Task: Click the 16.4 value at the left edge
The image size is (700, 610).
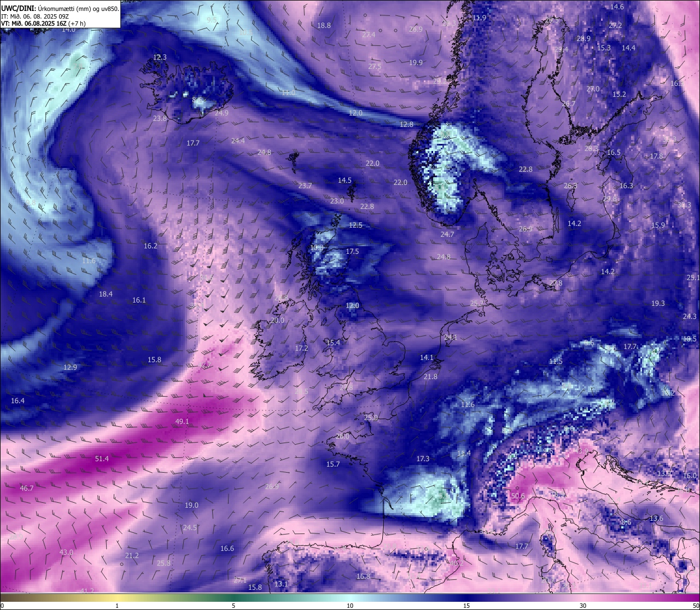Action: click(17, 400)
